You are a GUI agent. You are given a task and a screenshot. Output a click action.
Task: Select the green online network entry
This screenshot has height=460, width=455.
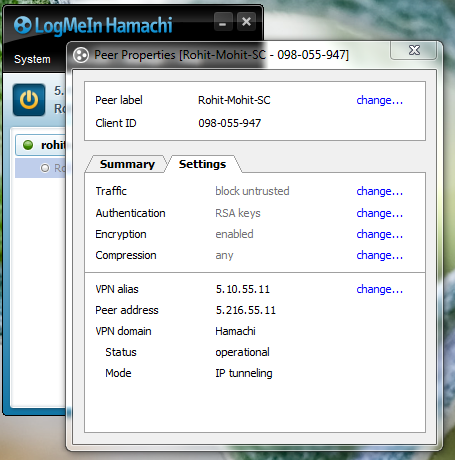(41, 145)
